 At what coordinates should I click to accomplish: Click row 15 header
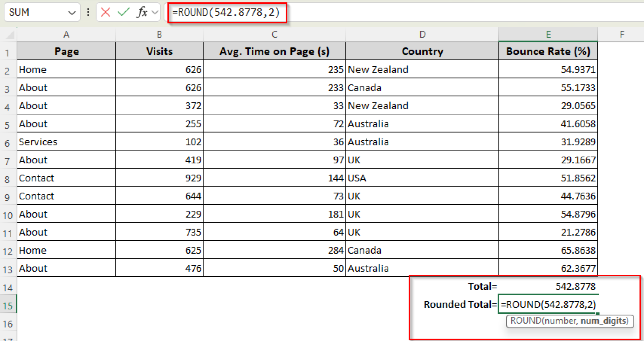(8, 305)
